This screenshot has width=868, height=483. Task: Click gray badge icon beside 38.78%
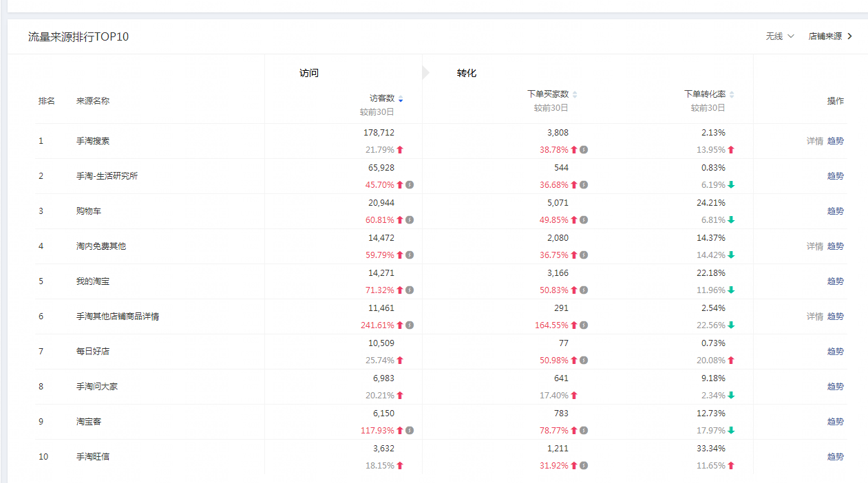coord(584,150)
